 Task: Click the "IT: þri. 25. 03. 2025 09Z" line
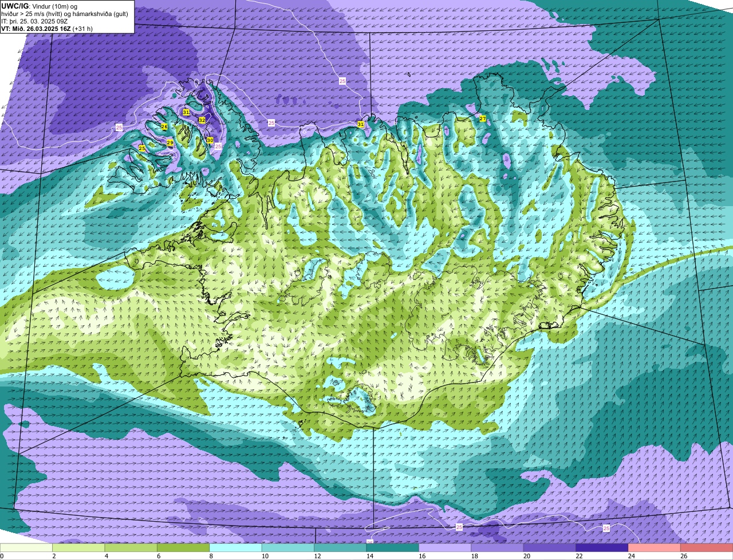[36, 21]
